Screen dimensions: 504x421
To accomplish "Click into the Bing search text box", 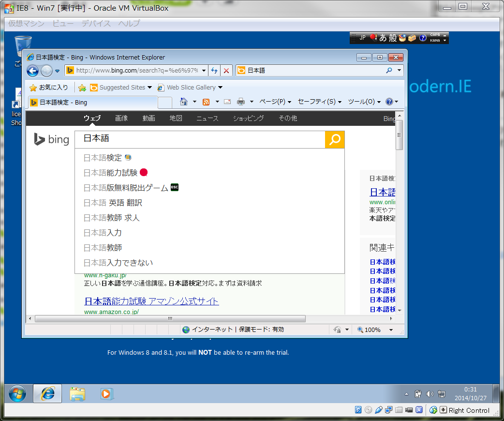I will click(200, 139).
